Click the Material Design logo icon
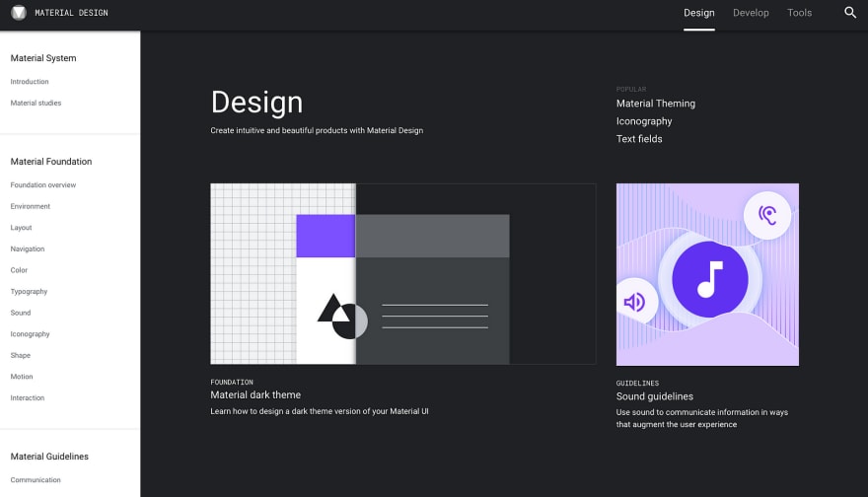Viewport: 868px width, 497px height. pyautogui.click(x=19, y=12)
